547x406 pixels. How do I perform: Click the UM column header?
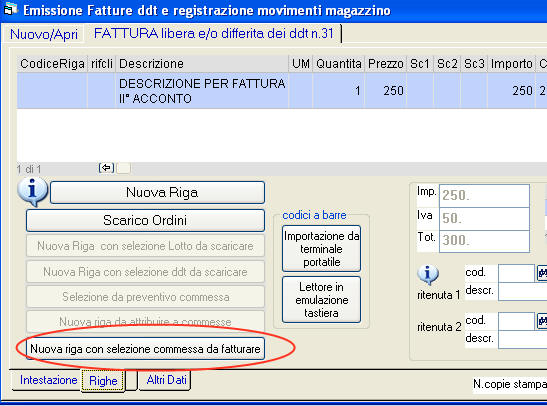point(301,64)
